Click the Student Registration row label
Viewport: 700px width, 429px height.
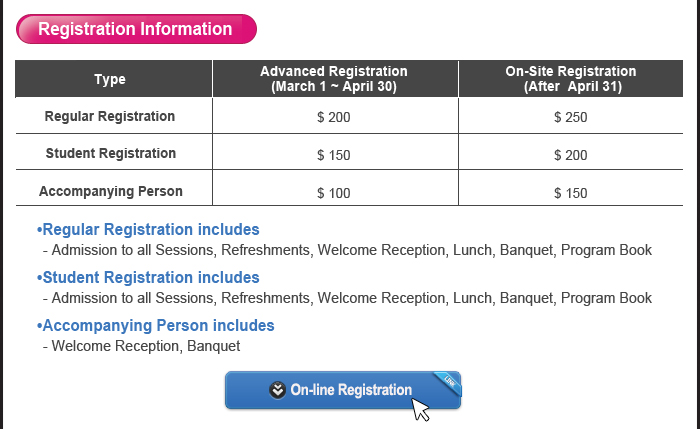(x=110, y=154)
